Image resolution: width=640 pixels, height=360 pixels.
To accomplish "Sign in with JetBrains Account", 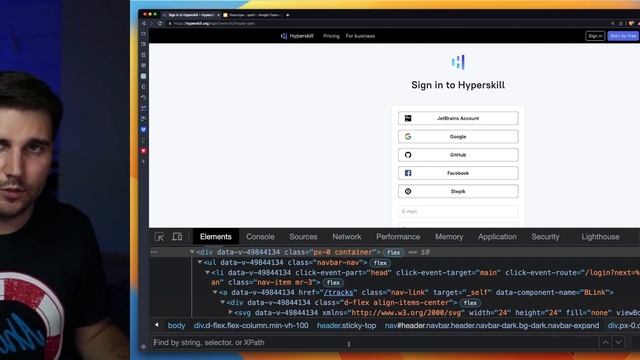I will pos(458,118).
